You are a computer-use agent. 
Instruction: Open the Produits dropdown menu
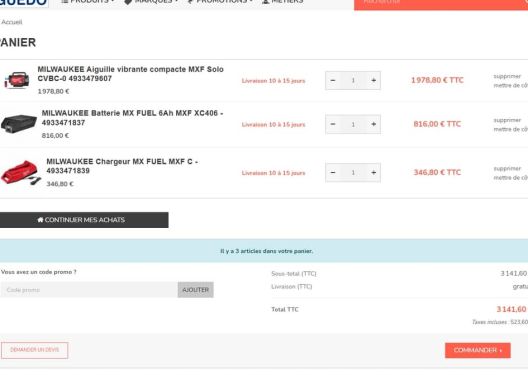pyautogui.click(x=88, y=2)
